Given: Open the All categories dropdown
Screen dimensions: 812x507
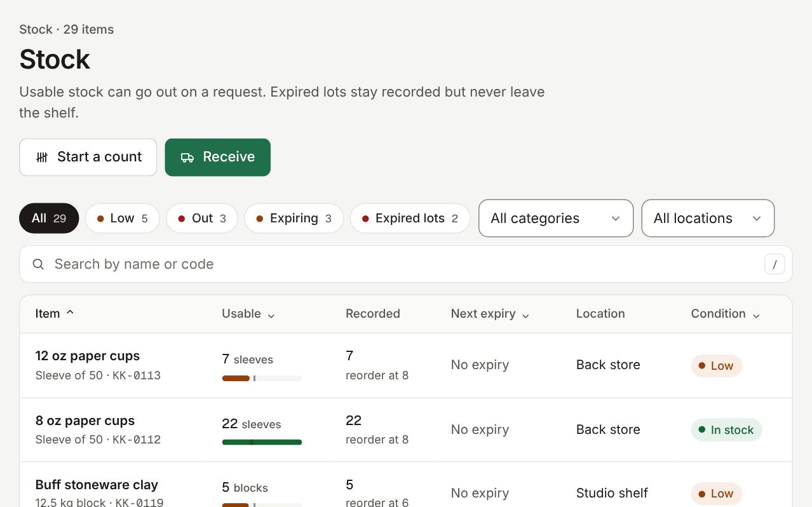Looking at the screenshot, I should tap(556, 219).
